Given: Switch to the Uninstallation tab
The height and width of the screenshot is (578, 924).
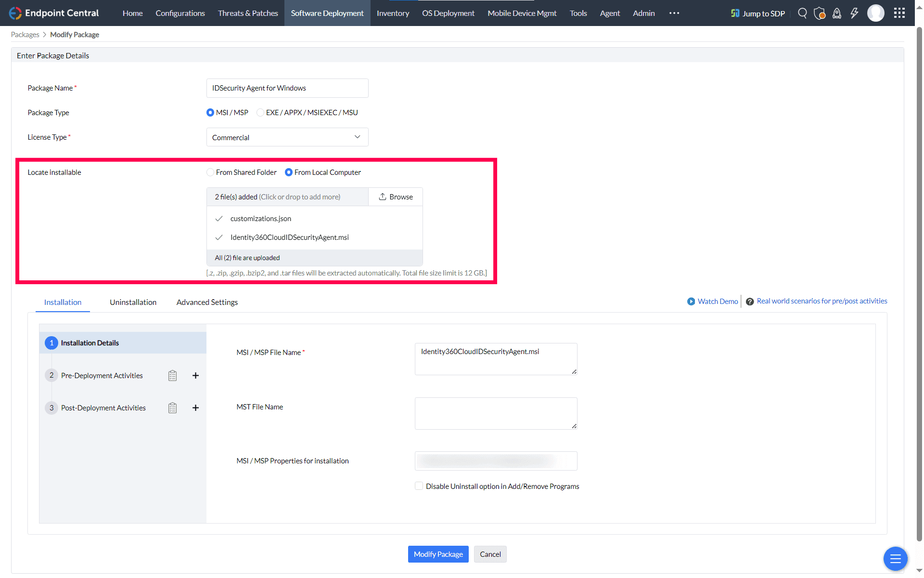Looking at the screenshot, I should (133, 302).
